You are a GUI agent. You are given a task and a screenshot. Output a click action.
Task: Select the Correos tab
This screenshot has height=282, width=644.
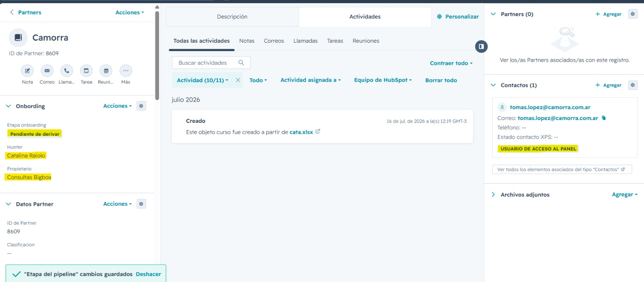pyautogui.click(x=274, y=41)
